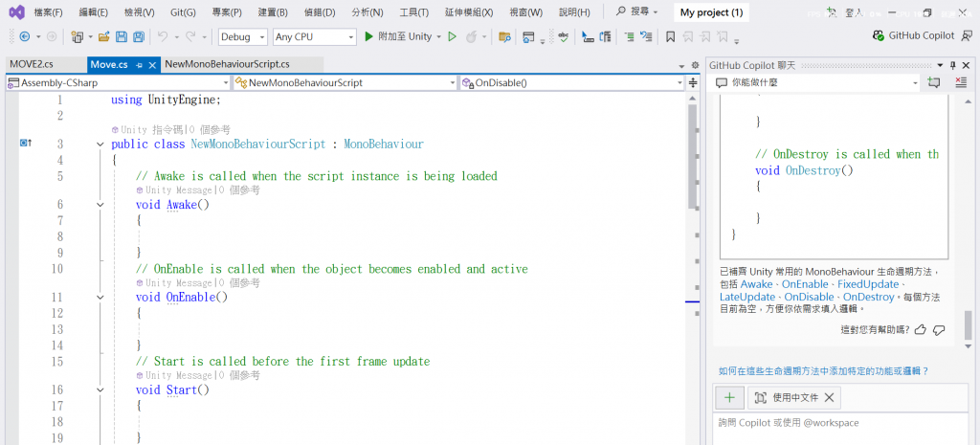Collapse the Start method region
This screenshot has height=445, width=980.
[100, 390]
